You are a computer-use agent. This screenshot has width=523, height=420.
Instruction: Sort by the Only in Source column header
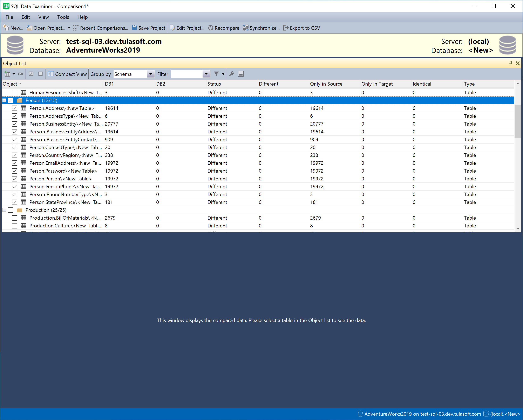click(x=334, y=84)
